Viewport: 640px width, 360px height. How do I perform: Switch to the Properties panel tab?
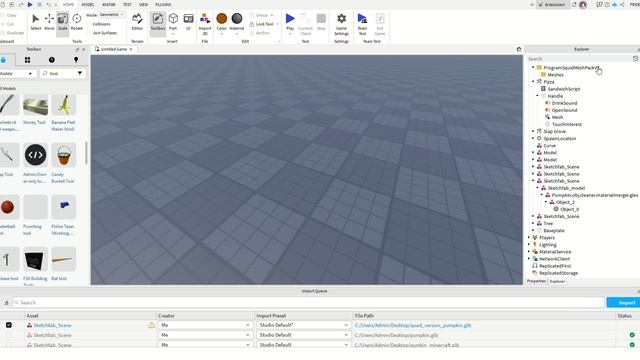point(536,281)
